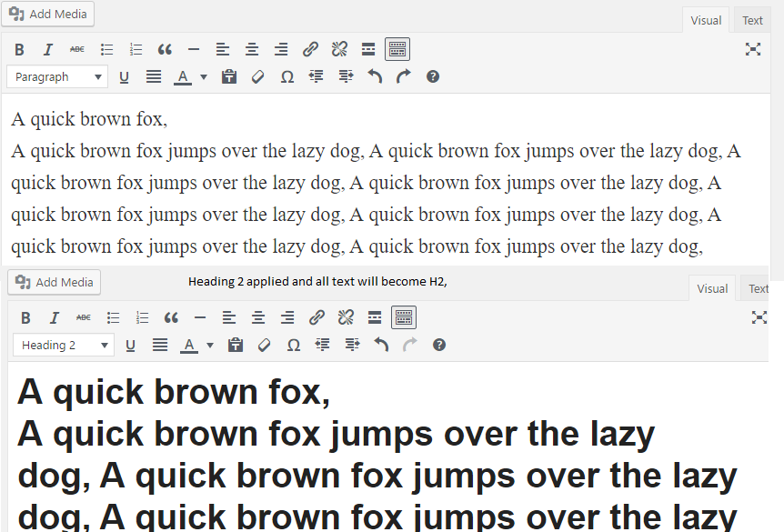Undo last change in the Heading 2 editor
This screenshot has height=532, width=784.
(381, 345)
